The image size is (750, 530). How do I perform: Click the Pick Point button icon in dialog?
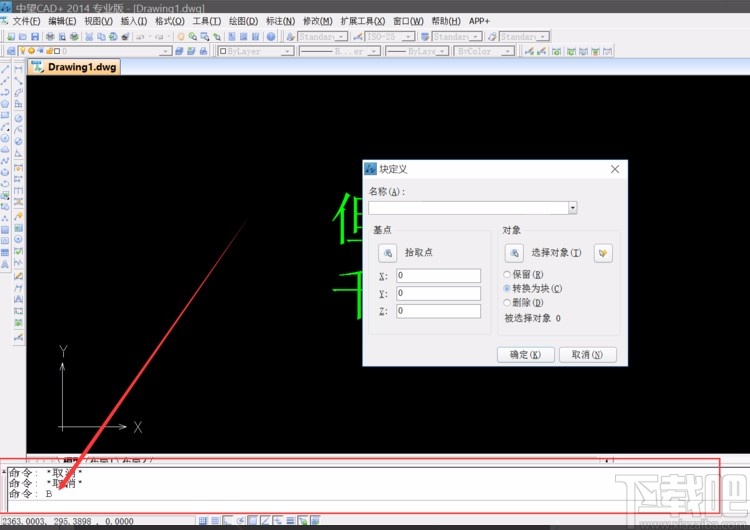click(x=387, y=253)
